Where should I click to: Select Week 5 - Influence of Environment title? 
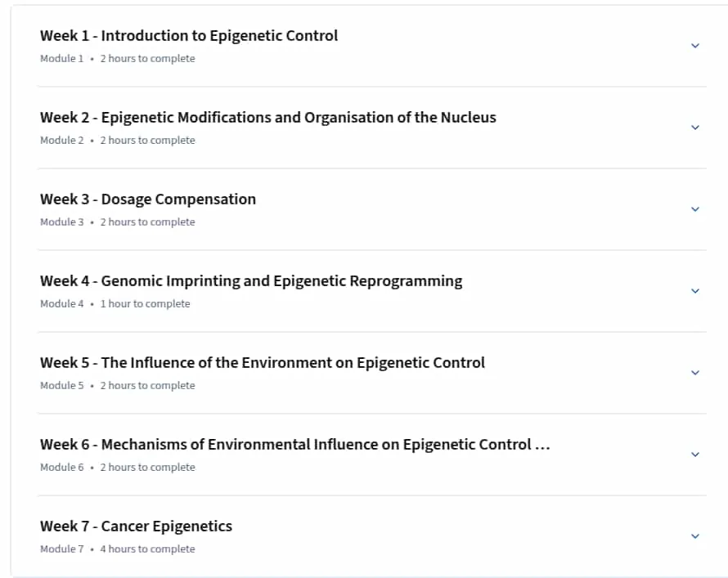click(x=263, y=362)
